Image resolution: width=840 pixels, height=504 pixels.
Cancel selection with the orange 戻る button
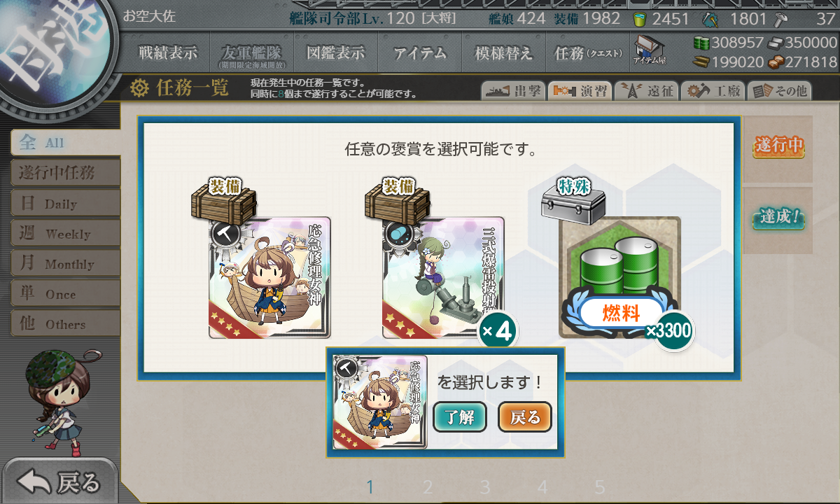point(525,417)
